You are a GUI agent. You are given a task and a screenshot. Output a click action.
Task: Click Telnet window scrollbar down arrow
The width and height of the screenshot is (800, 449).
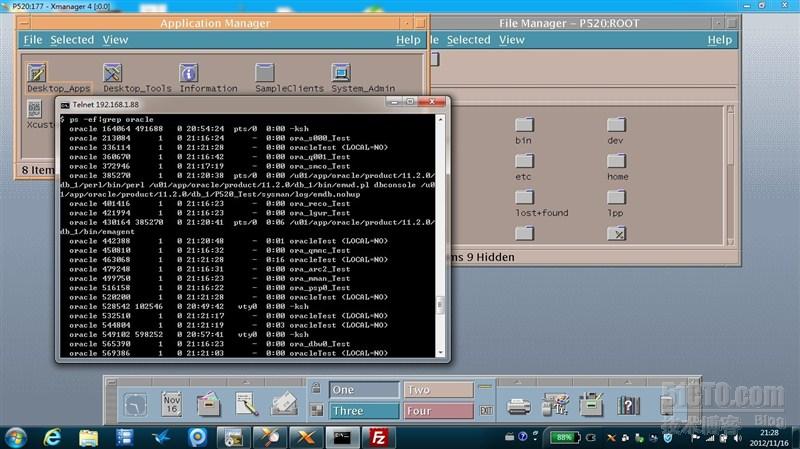pyautogui.click(x=440, y=353)
